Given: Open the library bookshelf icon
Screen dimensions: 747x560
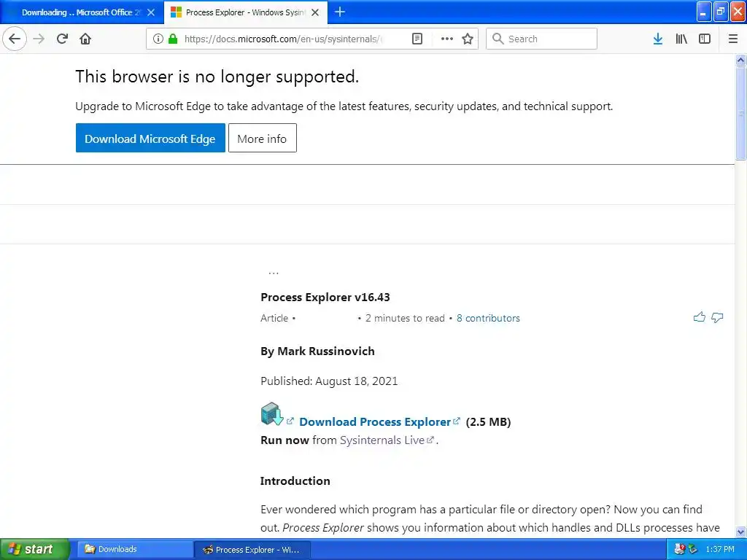Looking at the screenshot, I should tap(681, 39).
